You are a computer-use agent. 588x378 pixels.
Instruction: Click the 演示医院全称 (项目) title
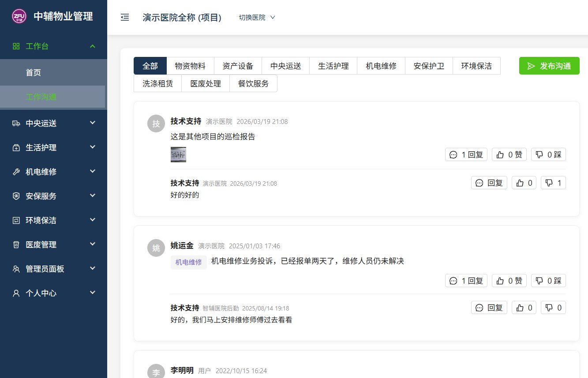(182, 17)
